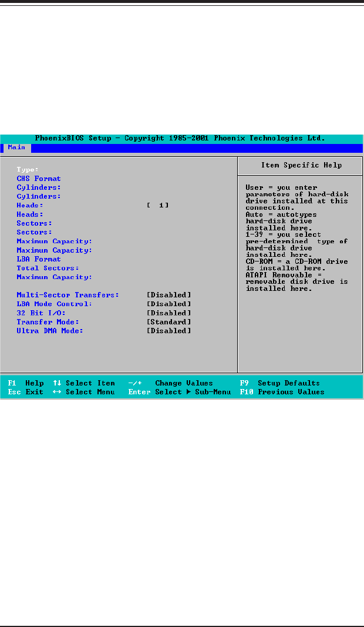Click the CHS Format heading
The height and width of the screenshot is (627, 364).
39,179
